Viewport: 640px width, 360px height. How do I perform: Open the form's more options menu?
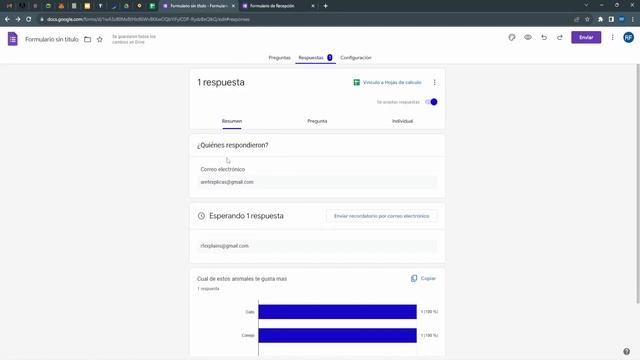point(612,38)
